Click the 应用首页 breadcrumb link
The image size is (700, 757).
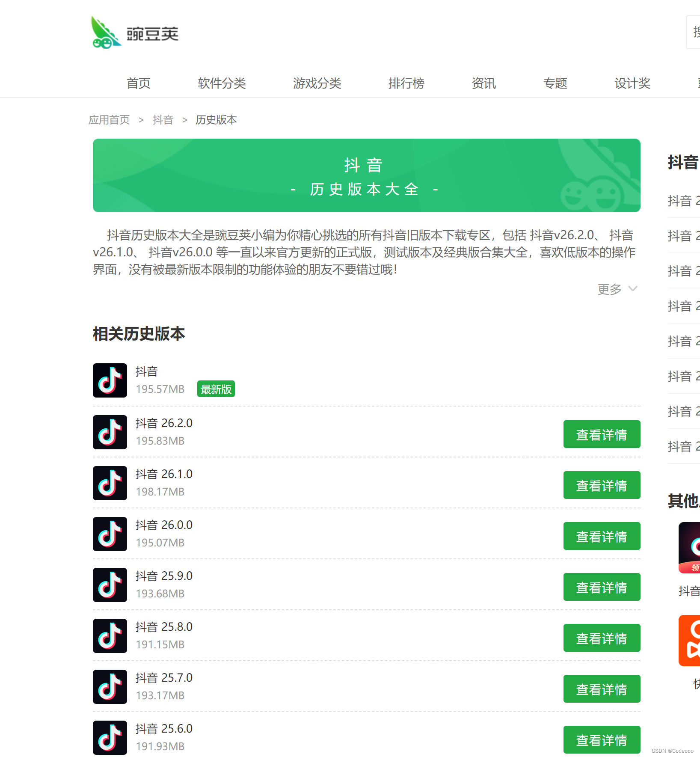[109, 120]
